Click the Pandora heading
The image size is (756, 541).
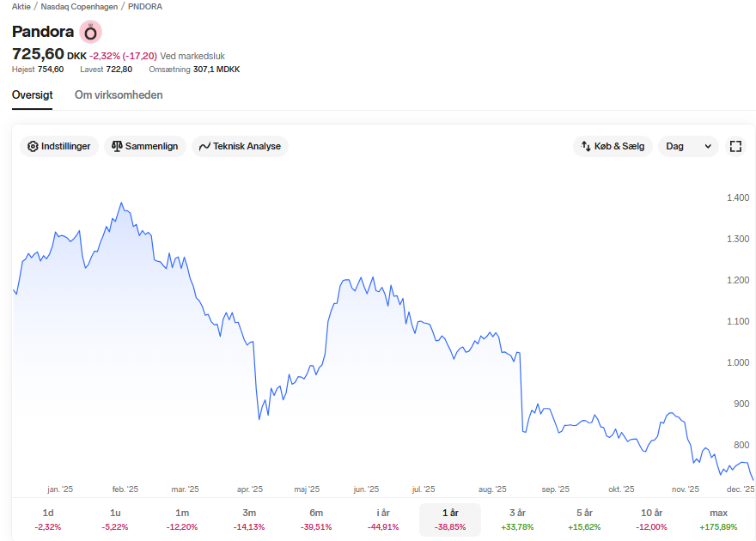point(43,32)
